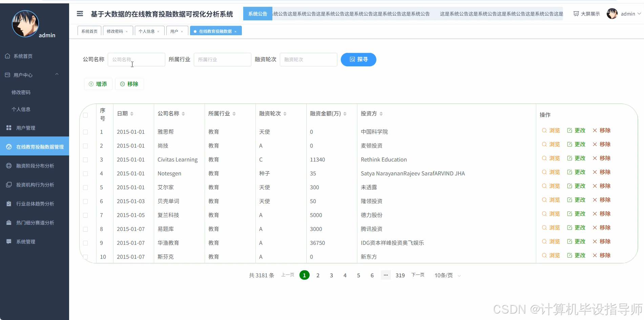Check the row 1 雅思帮 checkbox
Screen dimensions: 644x320
tap(85, 132)
